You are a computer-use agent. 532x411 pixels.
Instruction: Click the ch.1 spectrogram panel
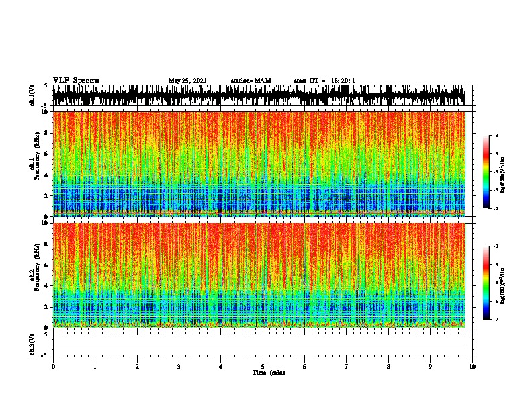pyautogui.click(x=259, y=164)
